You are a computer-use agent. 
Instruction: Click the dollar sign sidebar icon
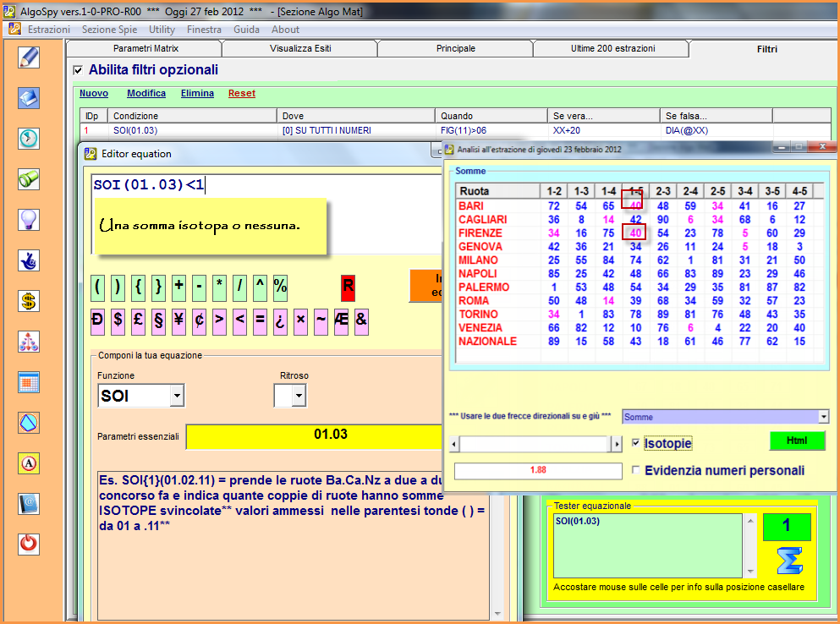[x=29, y=300]
